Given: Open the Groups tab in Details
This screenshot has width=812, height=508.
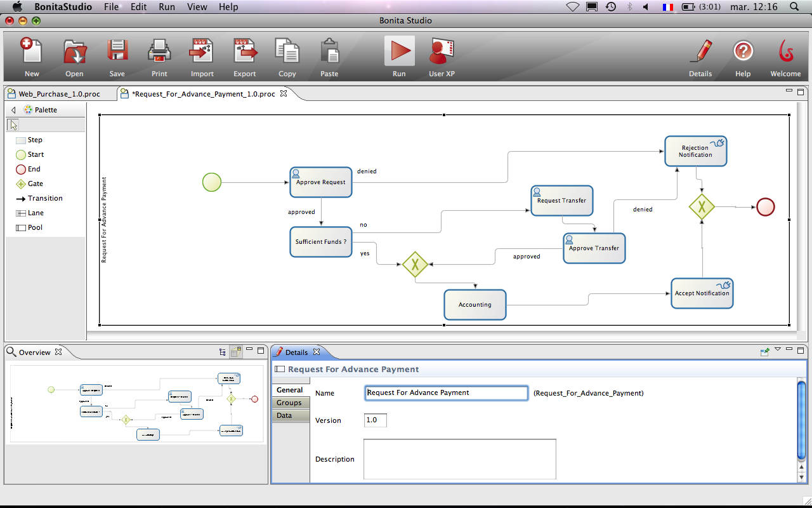Looking at the screenshot, I should click(290, 403).
